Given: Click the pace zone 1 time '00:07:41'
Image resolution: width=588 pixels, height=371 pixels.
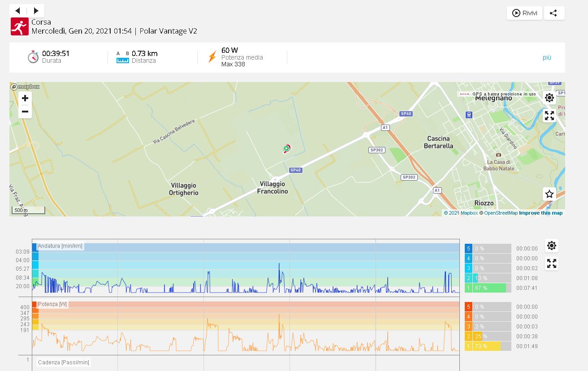Looking at the screenshot, I should click(x=527, y=288).
